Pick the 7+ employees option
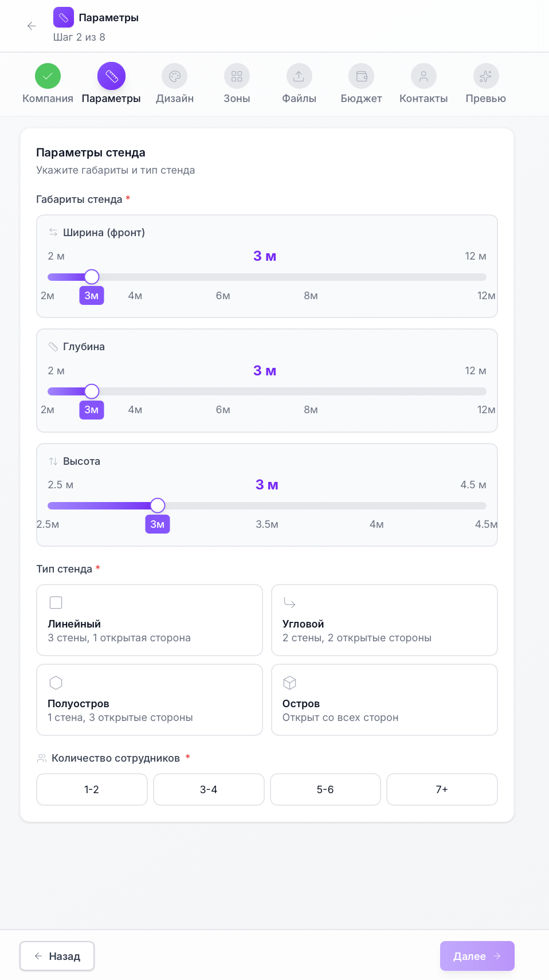The height and width of the screenshot is (980, 549). [x=442, y=789]
